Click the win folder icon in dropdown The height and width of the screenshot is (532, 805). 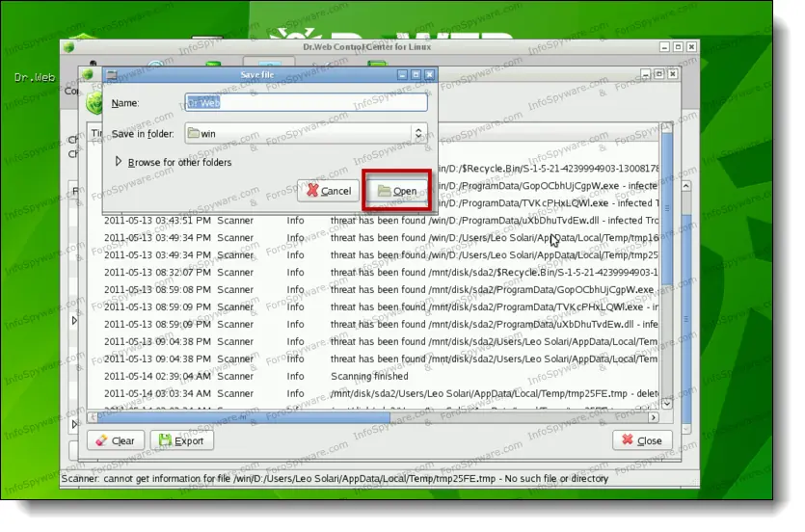[193, 133]
